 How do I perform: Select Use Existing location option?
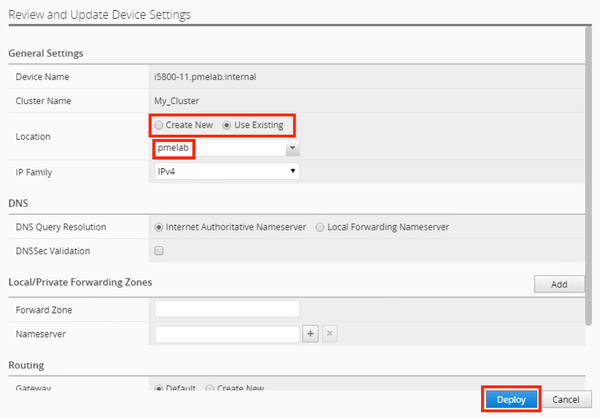click(x=228, y=125)
